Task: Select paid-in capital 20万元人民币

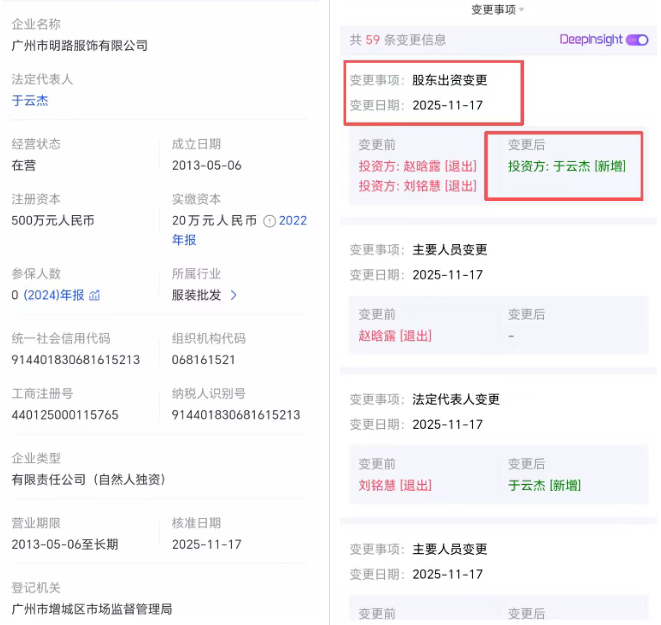Action: [214, 220]
